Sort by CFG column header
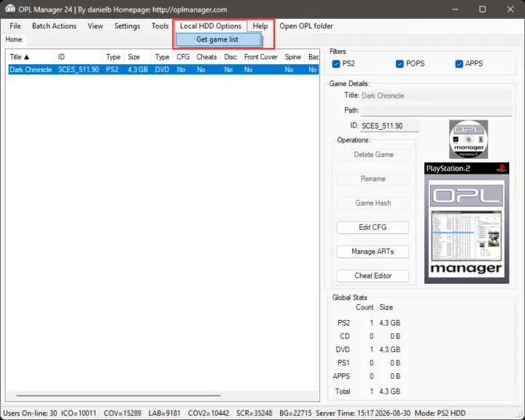 183,57
